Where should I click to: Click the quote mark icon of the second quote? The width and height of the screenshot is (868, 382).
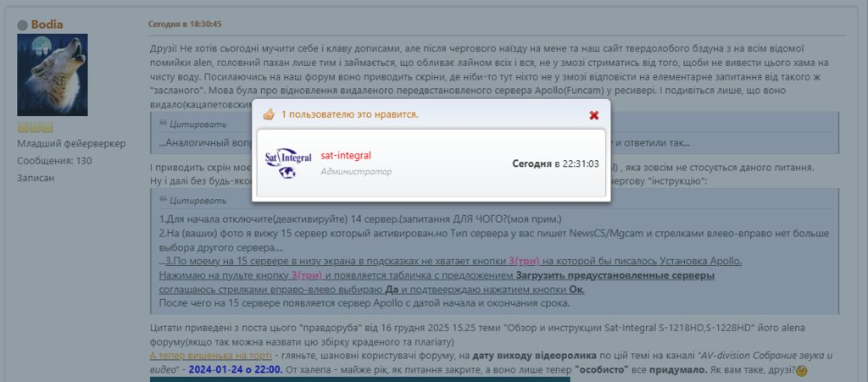(163, 200)
